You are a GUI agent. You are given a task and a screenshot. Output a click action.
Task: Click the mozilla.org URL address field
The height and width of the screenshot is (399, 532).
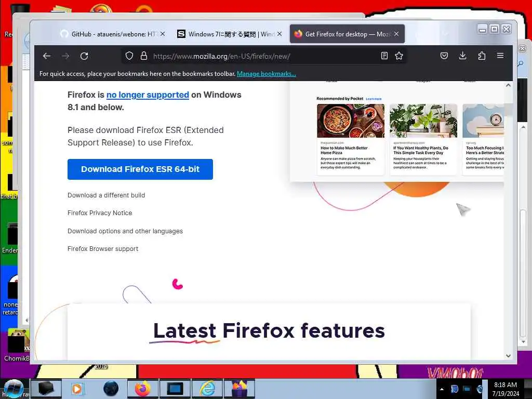click(x=263, y=56)
